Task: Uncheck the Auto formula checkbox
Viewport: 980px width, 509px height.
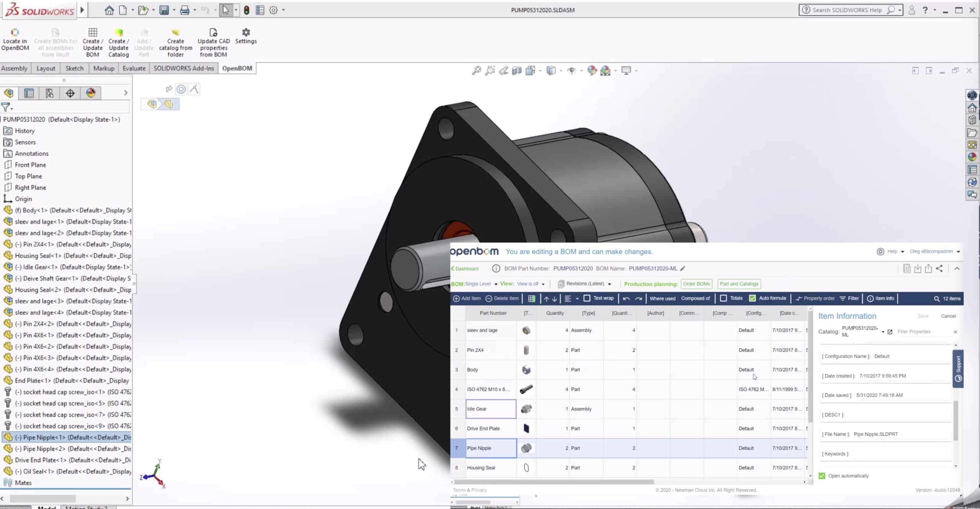Action: pyautogui.click(x=752, y=298)
